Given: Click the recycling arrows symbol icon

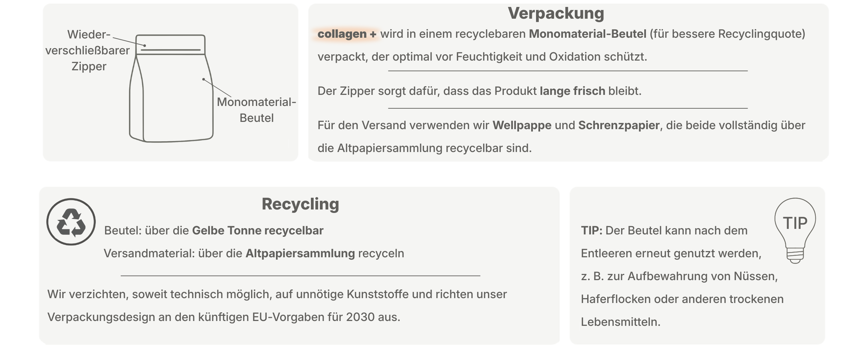Looking at the screenshot, I should pos(71,222).
